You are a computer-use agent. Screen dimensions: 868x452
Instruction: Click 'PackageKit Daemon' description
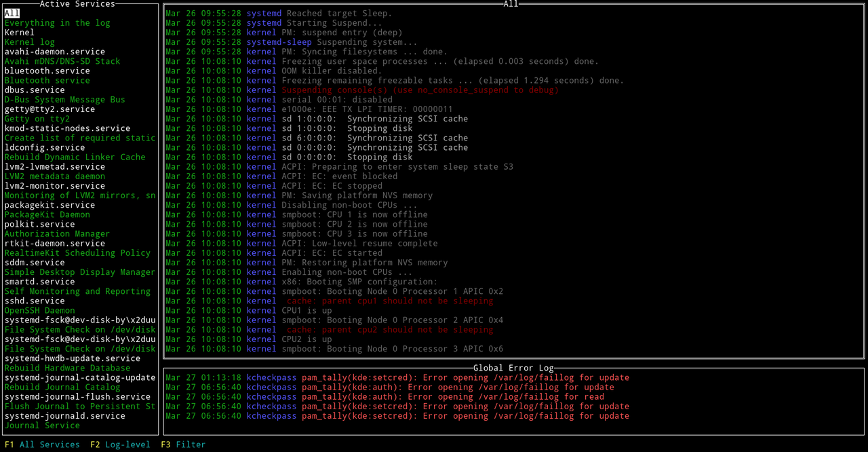pyautogui.click(x=47, y=214)
